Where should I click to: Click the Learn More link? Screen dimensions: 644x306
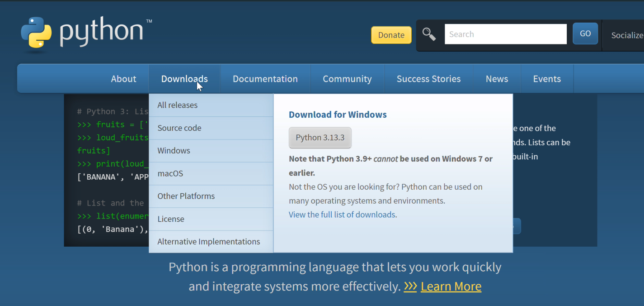pyautogui.click(x=451, y=287)
